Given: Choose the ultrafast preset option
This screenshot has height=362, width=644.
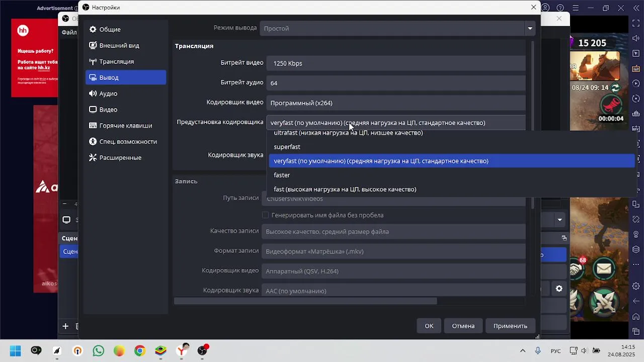Looking at the screenshot, I should [x=452, y=133].
